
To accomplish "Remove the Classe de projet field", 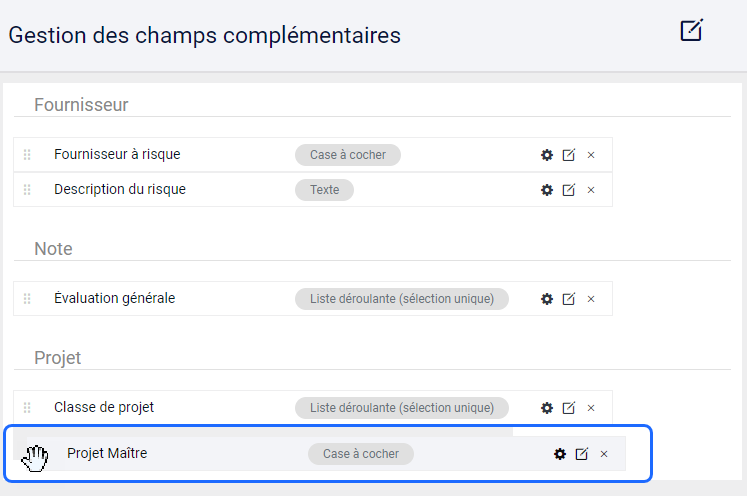I will pos(591,408).
